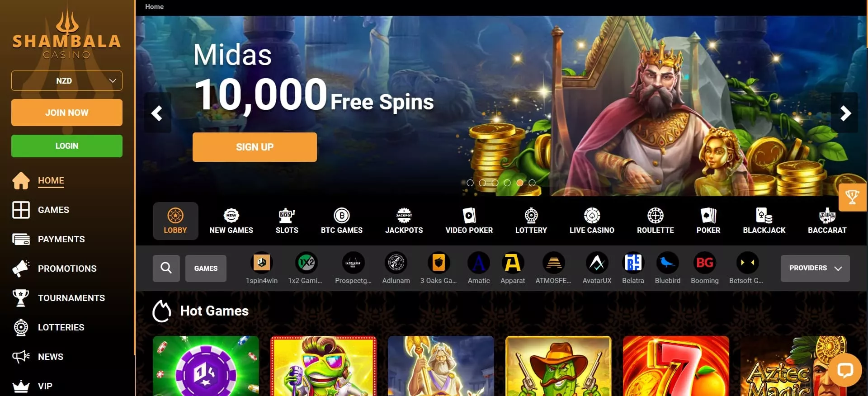Open the search magnifier icon
This screenshot has width=868, height=396.
tap(166, 268)
